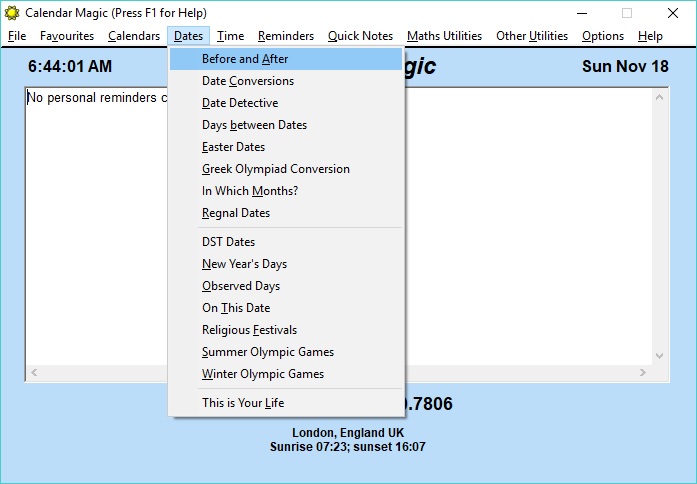This screenshot has width=697, height=484.
Task: Click the reminders list vertical scrollbar down arrow
Action: [660, 355]
